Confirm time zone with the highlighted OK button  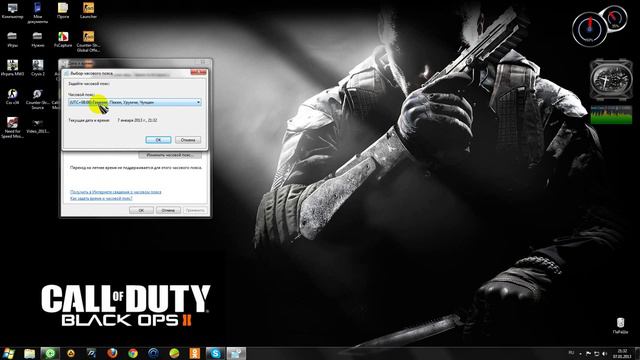click(158, 140)
